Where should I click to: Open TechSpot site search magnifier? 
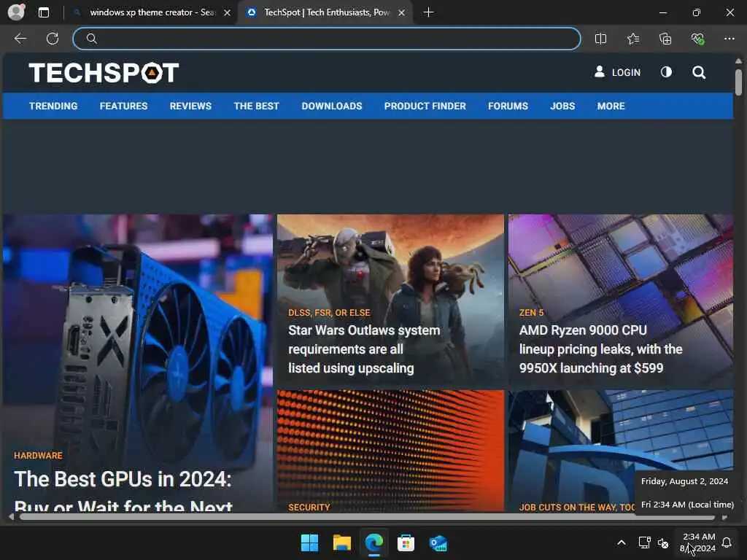[x=699, y=72]
